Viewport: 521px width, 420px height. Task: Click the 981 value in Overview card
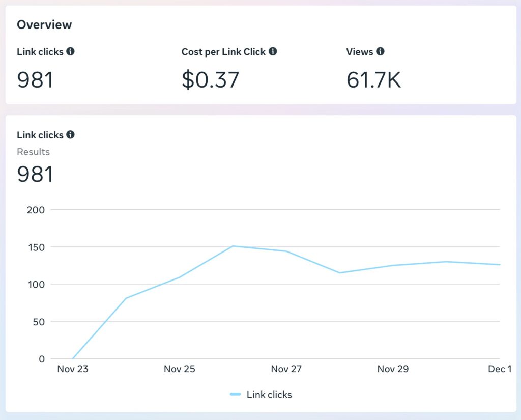tap(35, 80)
